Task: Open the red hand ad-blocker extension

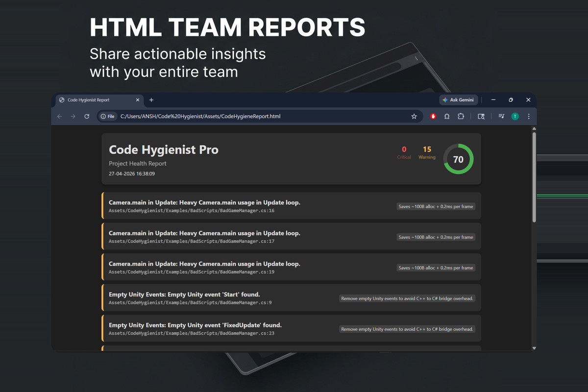Action: coord(433,117)
